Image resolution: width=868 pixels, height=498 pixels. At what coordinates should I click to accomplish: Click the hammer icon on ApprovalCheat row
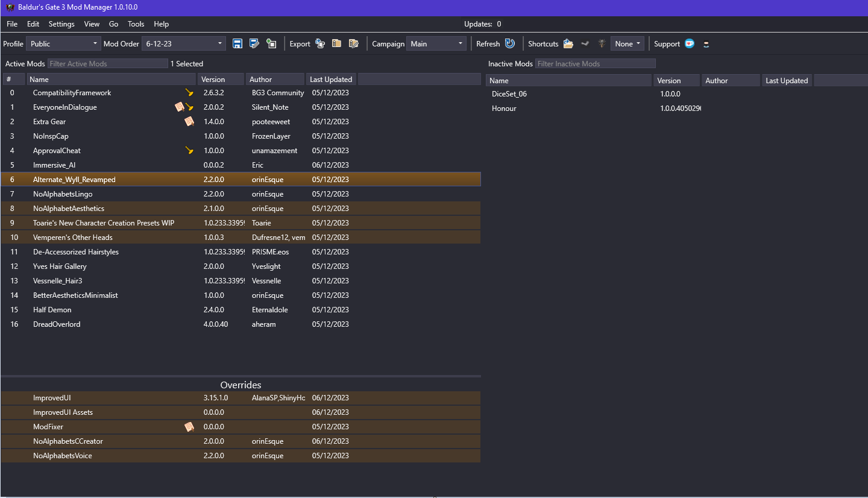189,151
